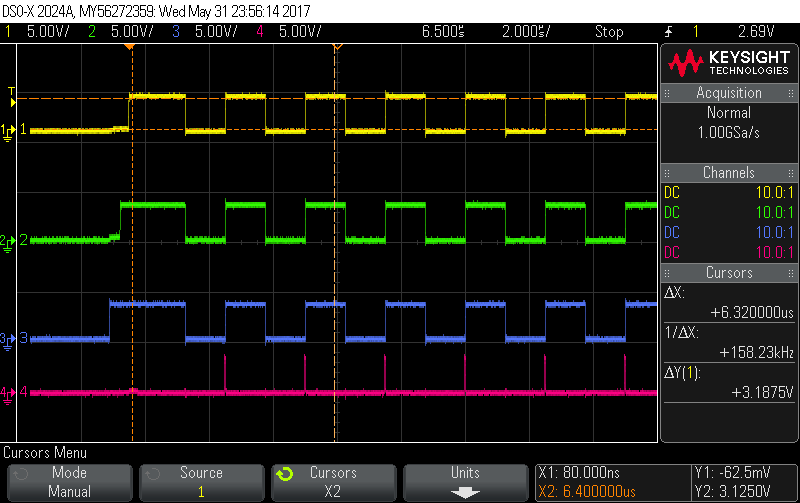Open the cursor Mode Manual softkey

69,482
